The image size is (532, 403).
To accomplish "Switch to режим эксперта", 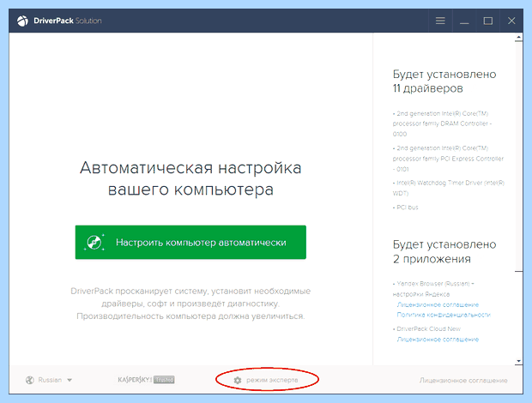I will coord(272,381).
